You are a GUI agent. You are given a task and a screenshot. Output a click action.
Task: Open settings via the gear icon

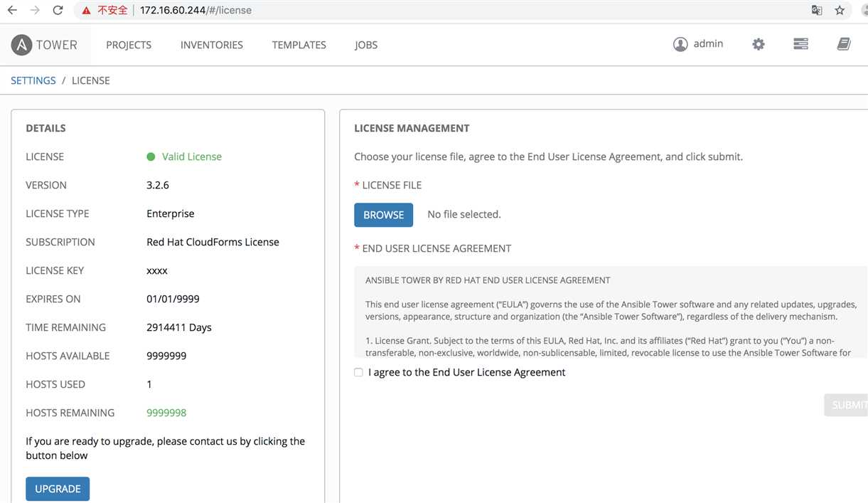[759, 44]
